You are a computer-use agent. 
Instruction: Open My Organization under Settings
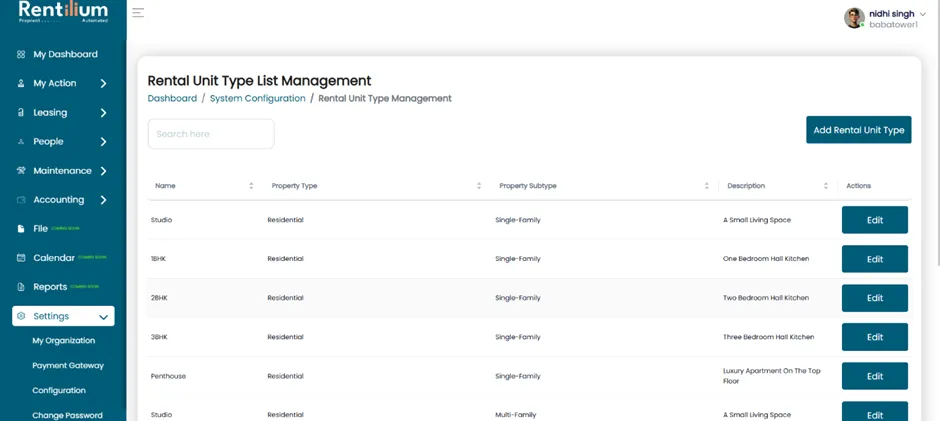click(64, 341)
